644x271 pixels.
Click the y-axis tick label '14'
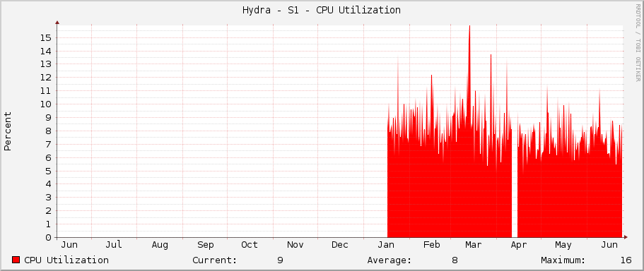click(45, 52)
